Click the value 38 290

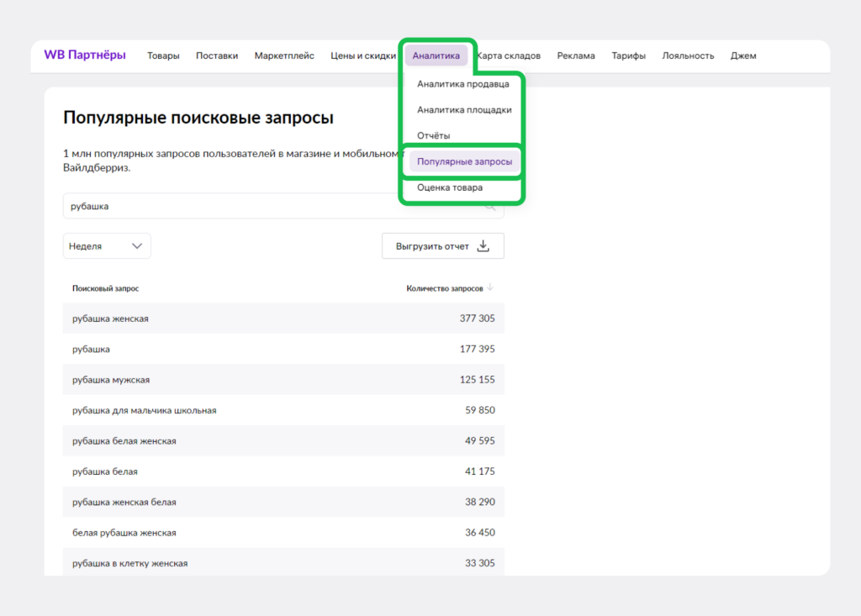(x=480, y=502)
